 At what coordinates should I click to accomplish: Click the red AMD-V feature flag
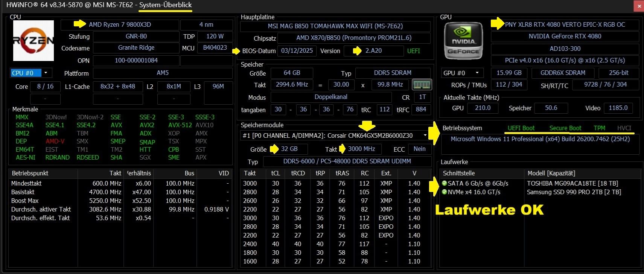[x=55, y=142]
